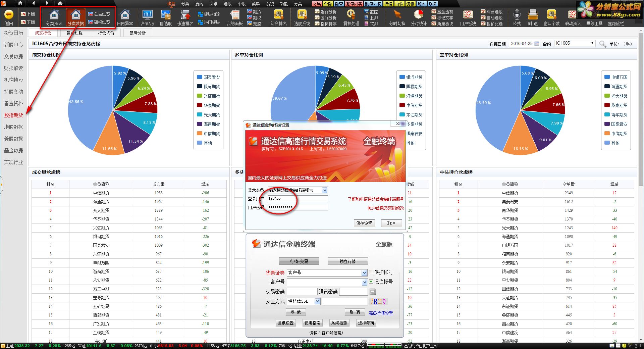Open 我的面板 toolbar icon

(x=234, y=15)
